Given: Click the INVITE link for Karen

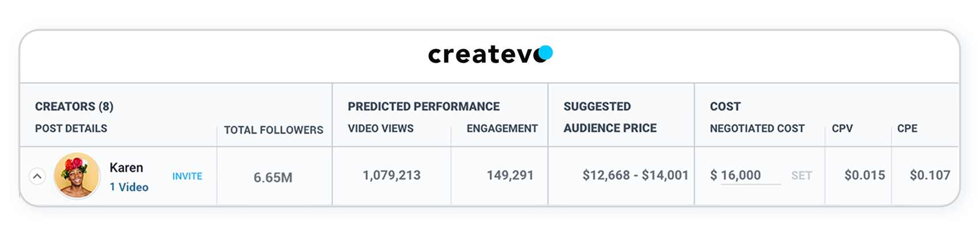Looking at the screenshot, I should tap(187, 176).
